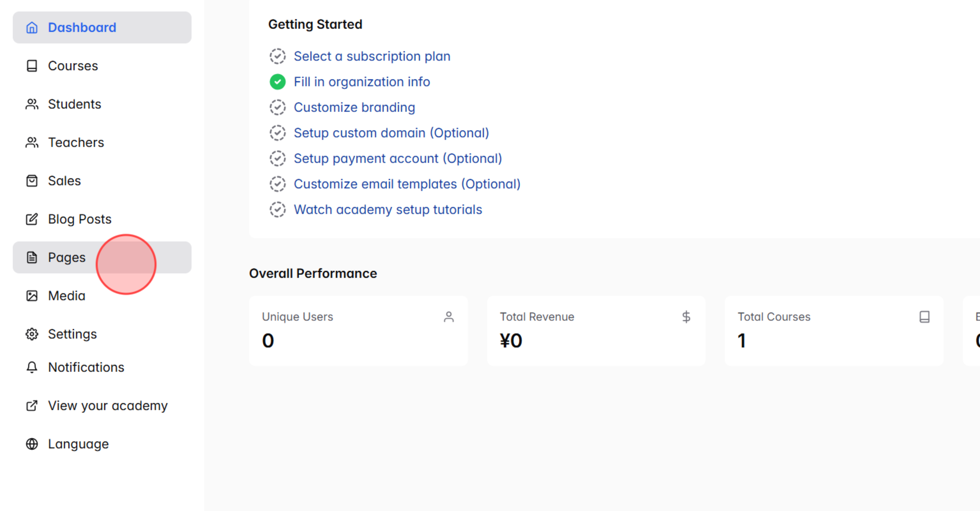The height and width of the screenshot is (511, 980).
Task: Mark the Customize branding step complete
Action: pyautogui.click(x=278, y=107)
